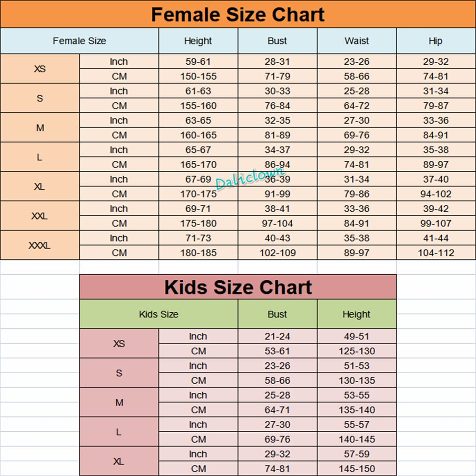Click the XXXL size label in female chart

pyautogui.click(x=40, y=246)
